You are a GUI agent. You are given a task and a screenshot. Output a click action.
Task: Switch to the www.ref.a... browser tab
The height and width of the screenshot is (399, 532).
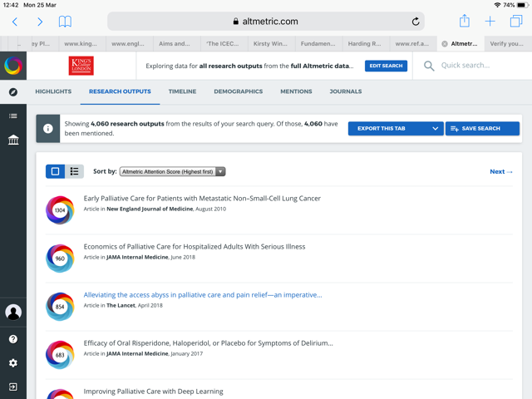(413, 44)
